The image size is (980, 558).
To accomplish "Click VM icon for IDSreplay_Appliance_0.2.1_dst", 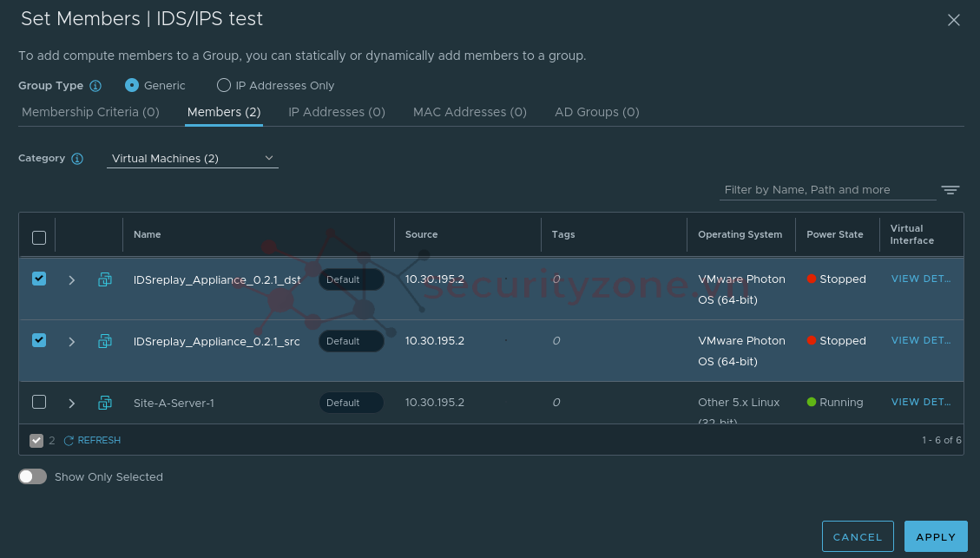I will coord(105,279).
